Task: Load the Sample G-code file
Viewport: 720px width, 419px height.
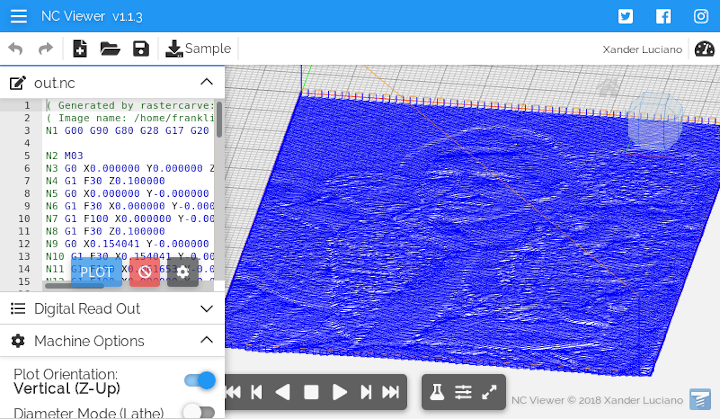Action: [x=198, y=48]
